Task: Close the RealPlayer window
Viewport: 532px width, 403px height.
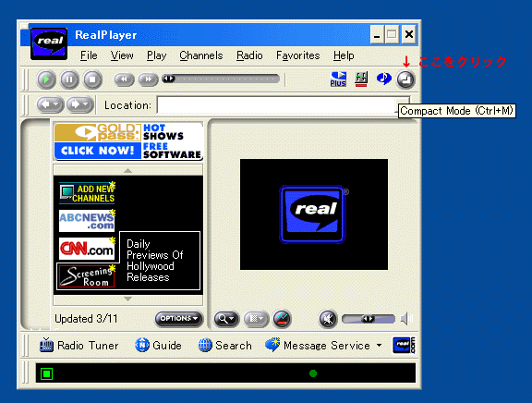Action: [409, 34]
